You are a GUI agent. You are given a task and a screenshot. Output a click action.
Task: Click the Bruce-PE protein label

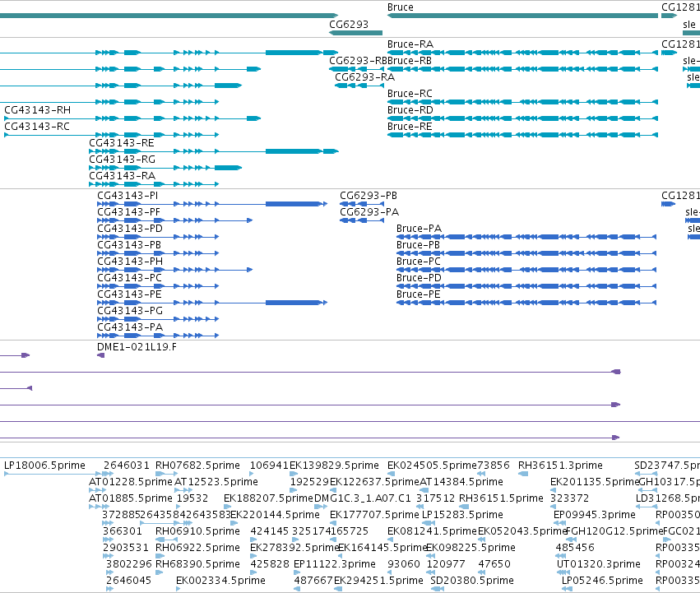pos(419,294)
